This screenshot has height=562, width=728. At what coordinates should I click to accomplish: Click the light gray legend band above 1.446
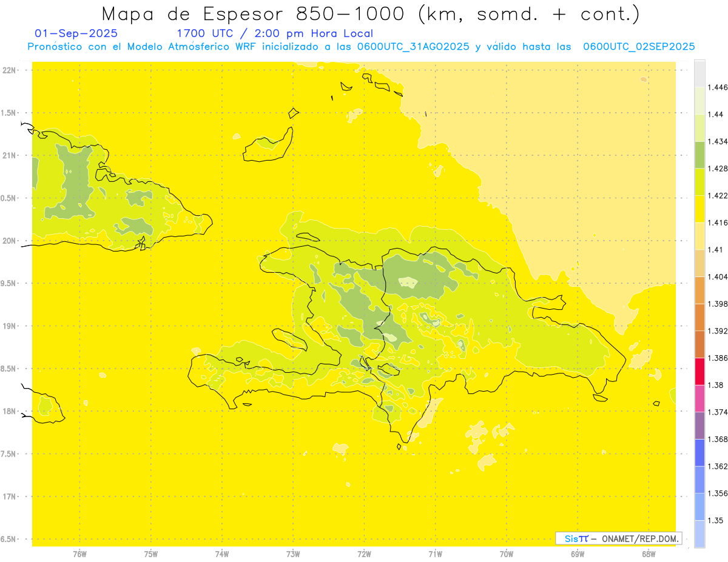[699, 74]
